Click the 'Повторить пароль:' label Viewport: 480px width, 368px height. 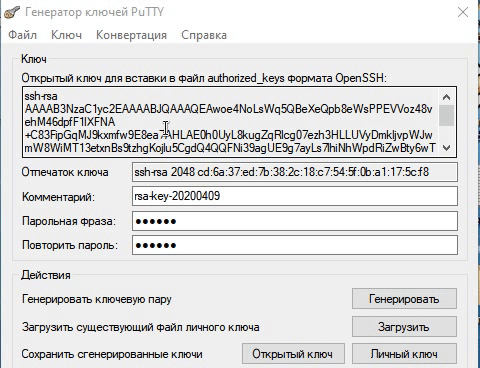click(x=70, y=245)
